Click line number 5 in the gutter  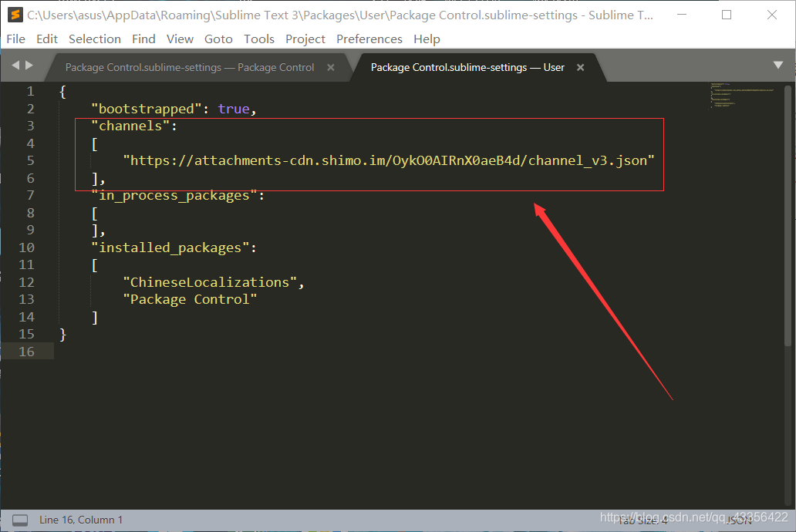point(30,160)
